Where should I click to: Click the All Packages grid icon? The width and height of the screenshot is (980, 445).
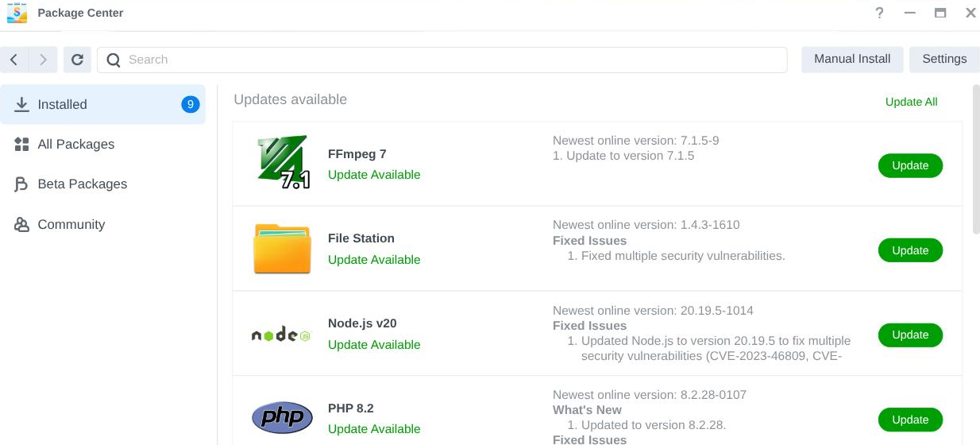coord(21,144)
